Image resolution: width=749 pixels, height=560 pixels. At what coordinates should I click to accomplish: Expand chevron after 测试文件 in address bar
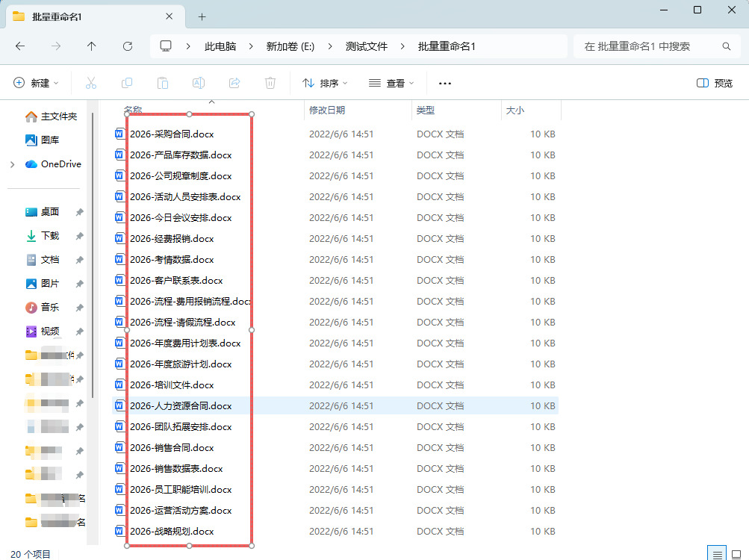403,46
